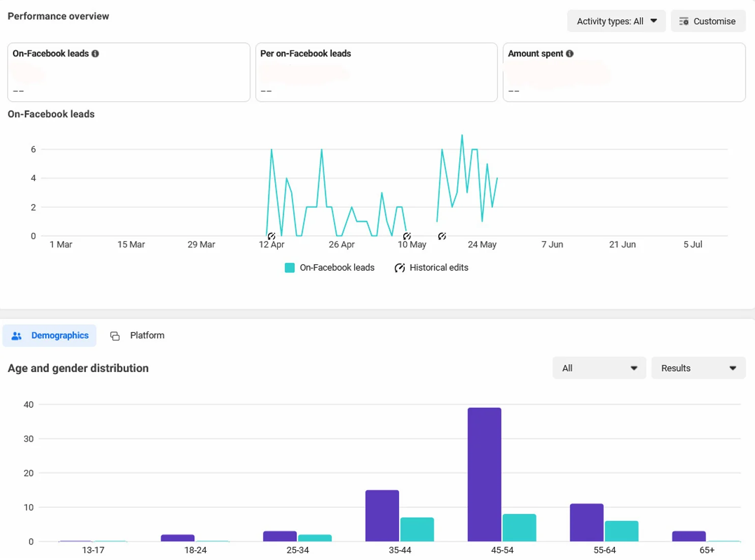
Task: Switch to the Demographics tab
Action: (49, 336)
